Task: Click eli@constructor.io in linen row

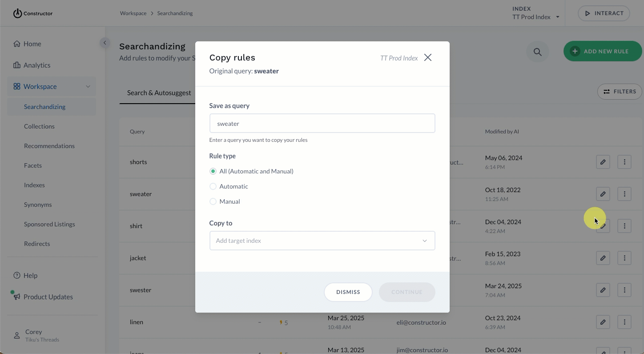Action: tap(421, 322)
